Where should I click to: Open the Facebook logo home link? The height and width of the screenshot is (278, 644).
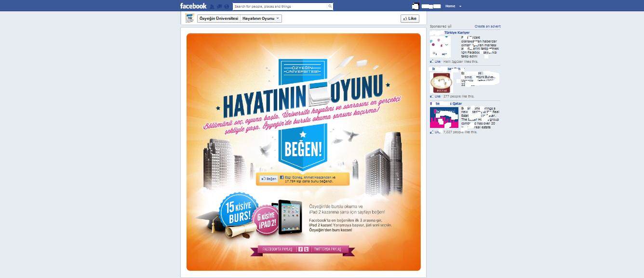(193, 6)
